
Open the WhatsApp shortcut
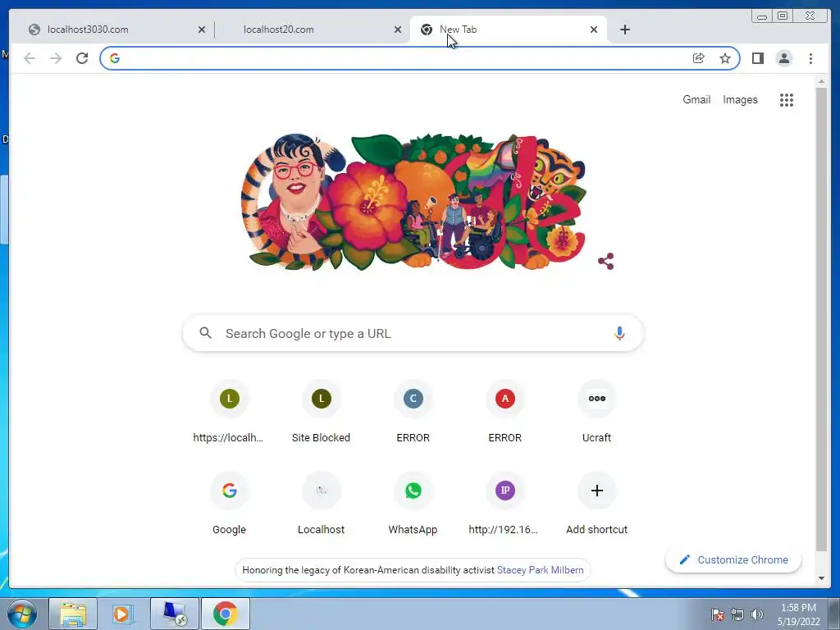click(x=413, y=504)
